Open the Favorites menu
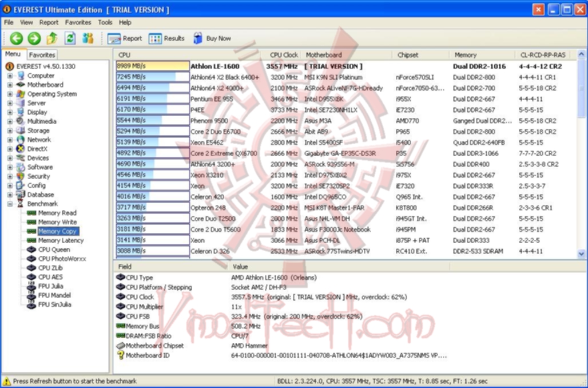The width and height of the screenshot is (588, 388). point(78,22)
